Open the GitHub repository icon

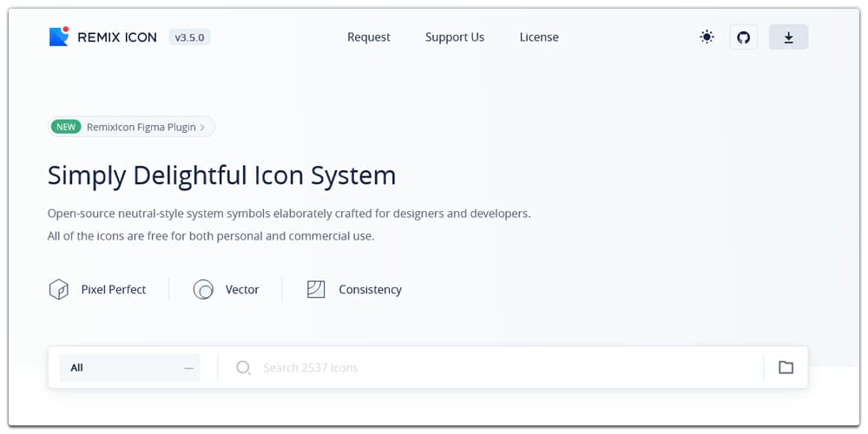[x=743, y=37]
